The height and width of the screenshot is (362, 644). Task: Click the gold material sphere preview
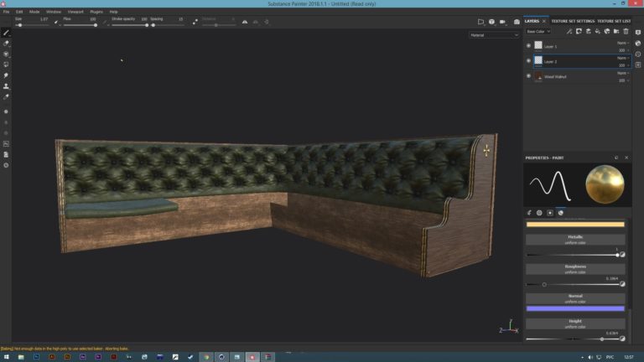coord(605,184)
